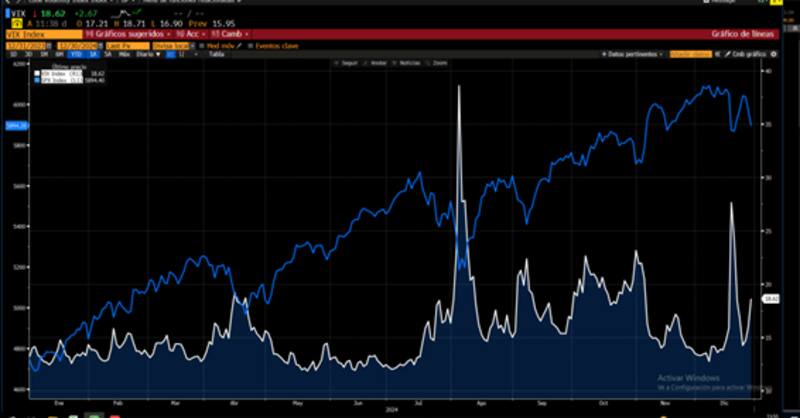
Task: Enable the Eventos clave checkbox
Action: tap(250, 45)
